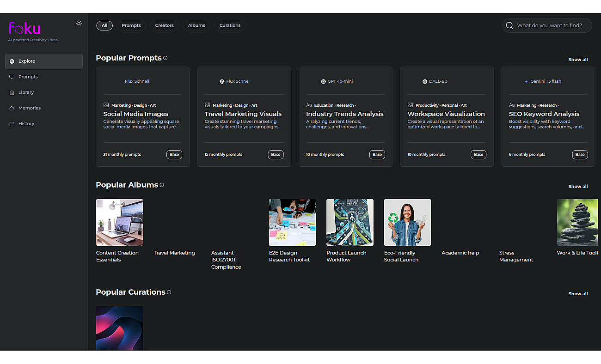Focus the "What do you want to find?" search field

pyautogui.click(x=547, y=25)
